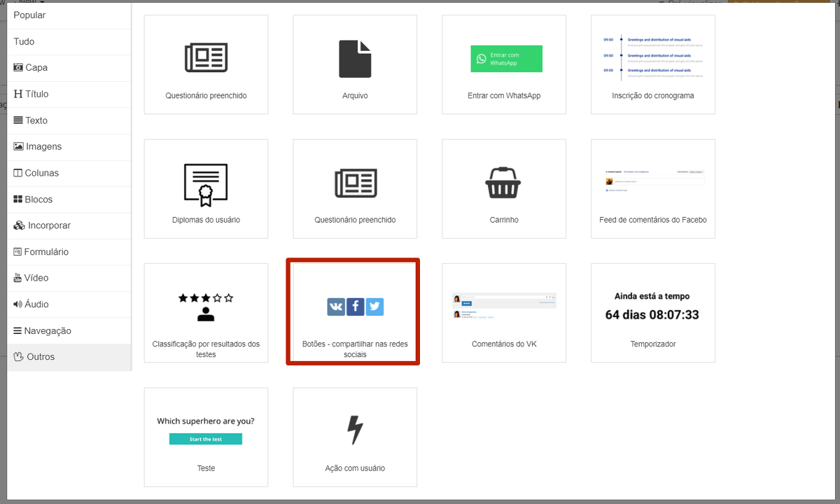
Task: Select the Ação com usuário lightning icon
Action: (x=355, y=430)
